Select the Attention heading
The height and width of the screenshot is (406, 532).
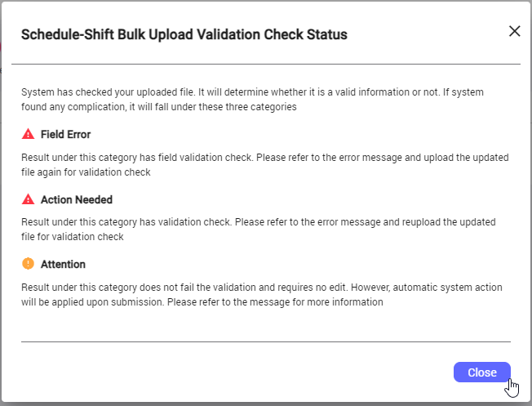coord(63,265)
